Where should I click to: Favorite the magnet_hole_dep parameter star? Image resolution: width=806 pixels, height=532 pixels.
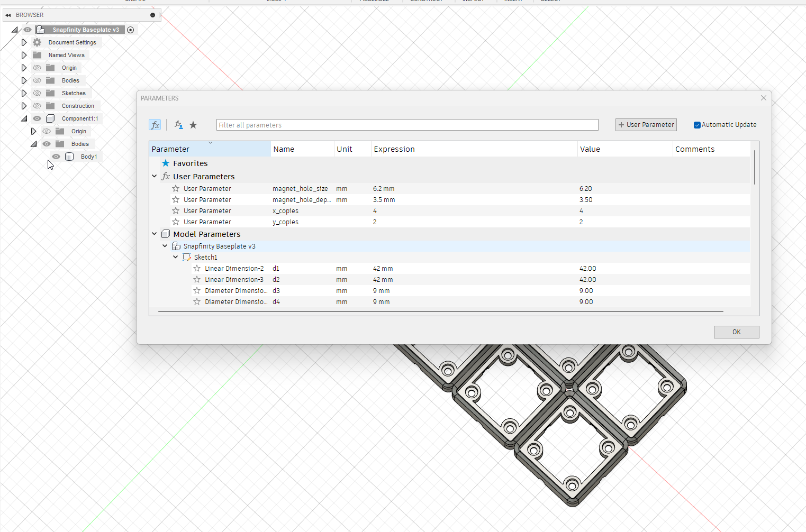pos(176,200)
